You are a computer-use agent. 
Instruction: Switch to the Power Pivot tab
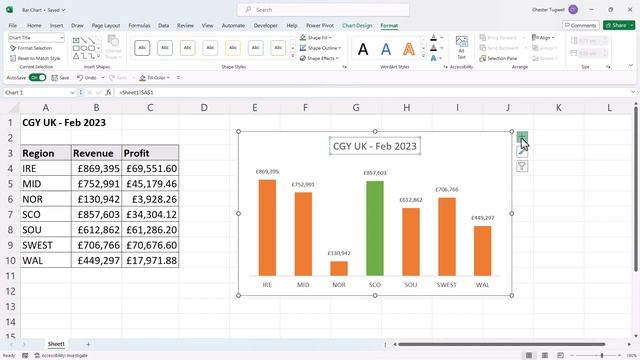(320, 25)
